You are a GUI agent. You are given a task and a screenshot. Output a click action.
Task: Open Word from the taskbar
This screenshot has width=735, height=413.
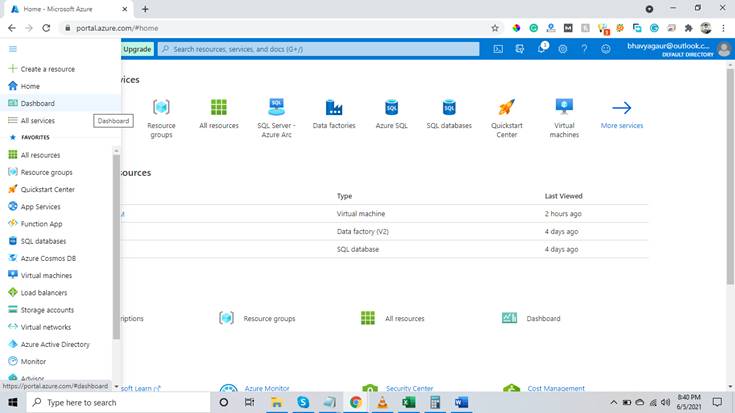461,402
